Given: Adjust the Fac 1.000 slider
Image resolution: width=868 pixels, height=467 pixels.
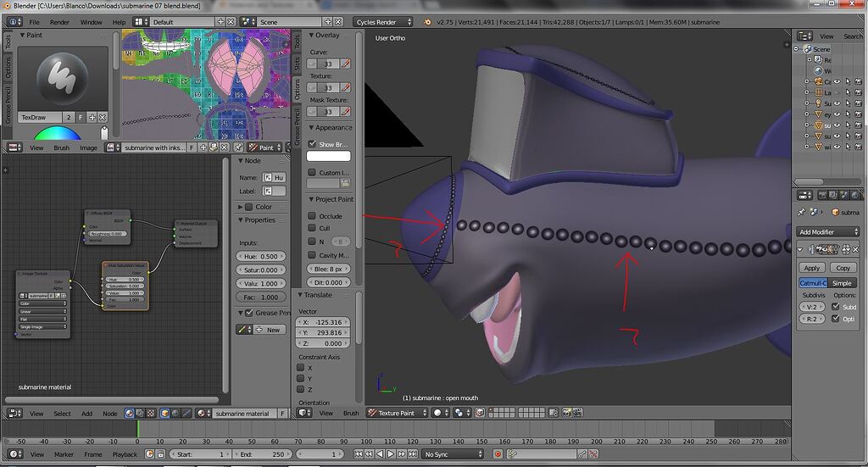Looking at the screenshot, I should pyautogui.click(x=261, y=297).
